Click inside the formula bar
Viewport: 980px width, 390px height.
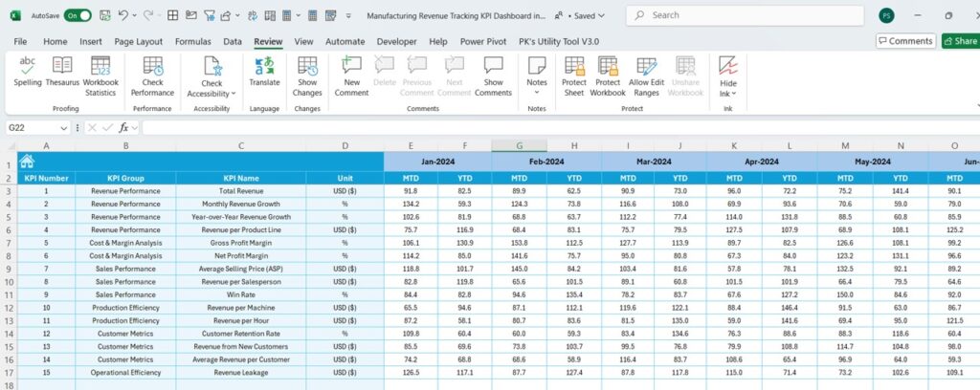[561, 127]
